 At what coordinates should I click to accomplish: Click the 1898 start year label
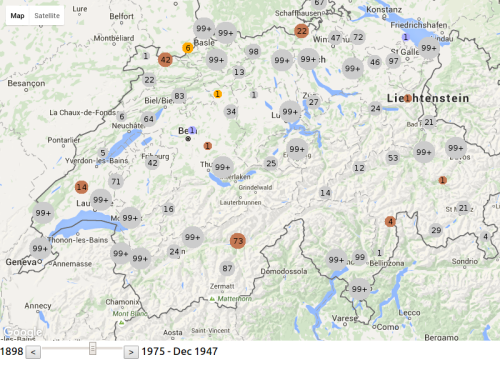point(12,351)
